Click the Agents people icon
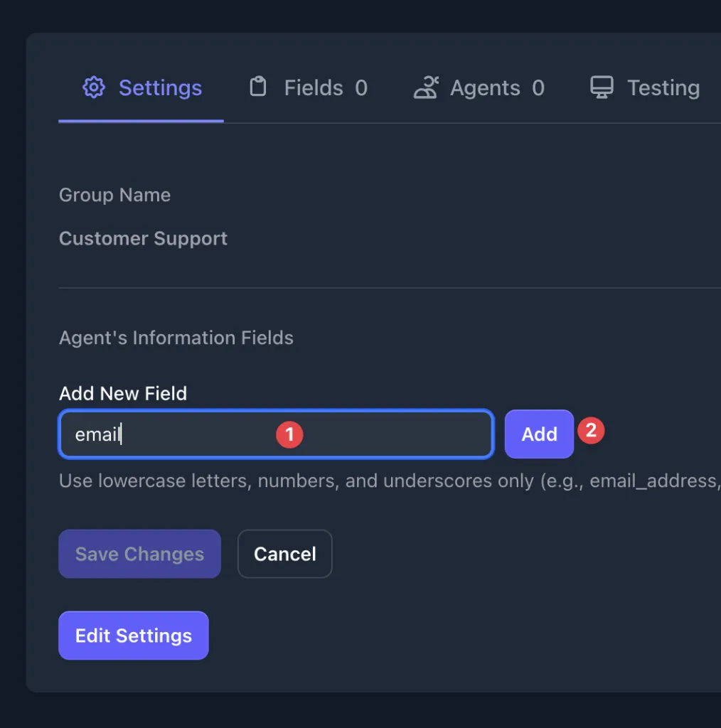The width and height of the screenshot is (721, 728). (x=425, y=87)
